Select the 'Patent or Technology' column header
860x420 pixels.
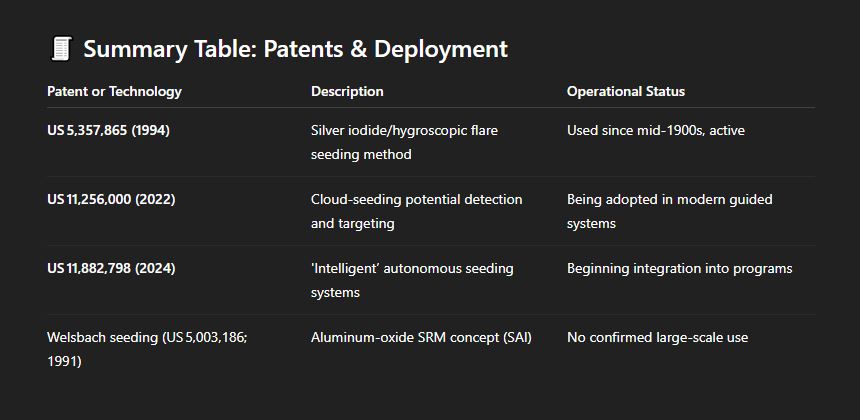tap(114, 91)
